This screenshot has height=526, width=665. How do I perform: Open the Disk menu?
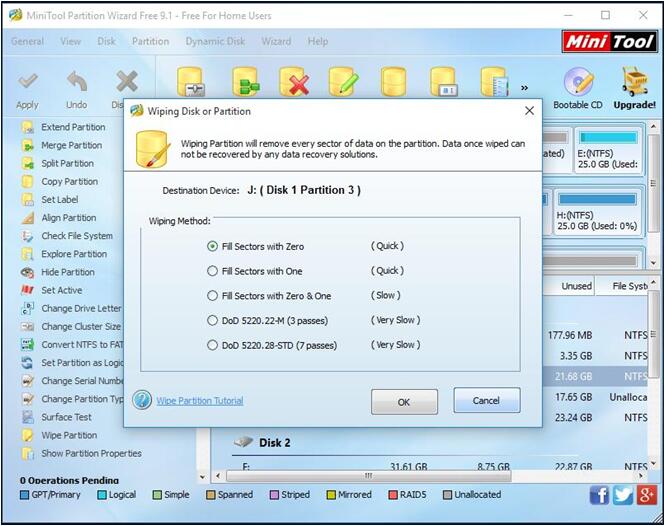pyautogui.click(x=106, y=42)
